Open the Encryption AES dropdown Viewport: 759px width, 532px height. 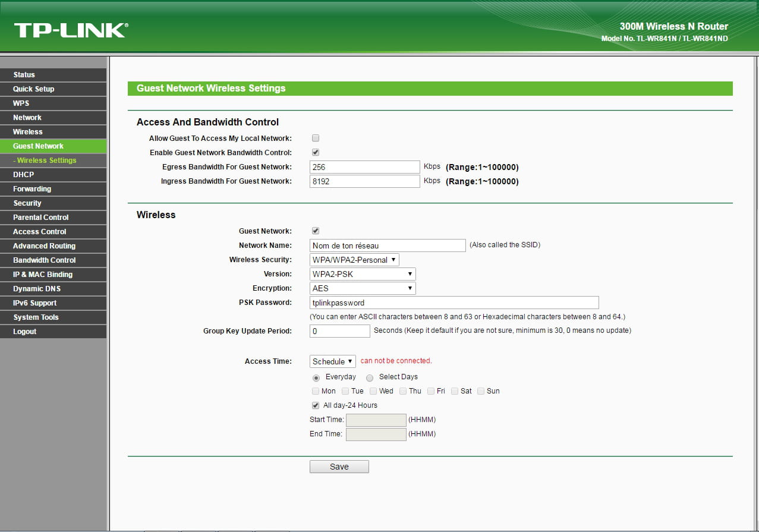362,288
